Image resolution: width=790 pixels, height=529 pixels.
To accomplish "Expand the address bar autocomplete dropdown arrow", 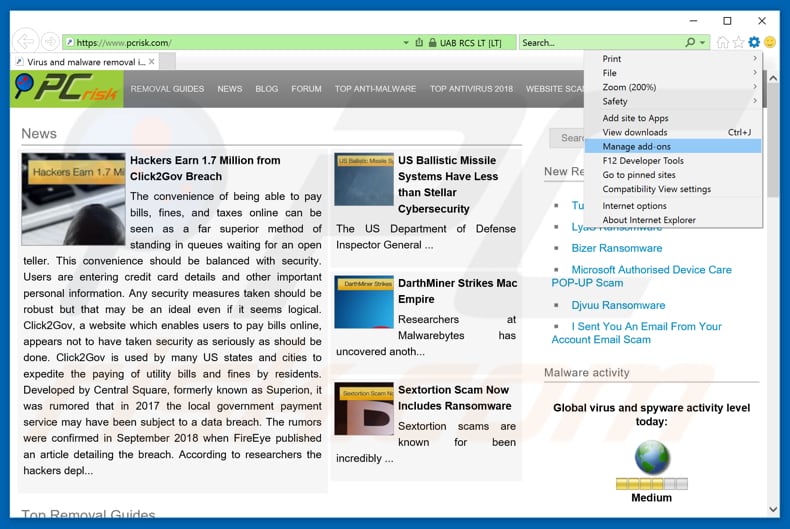I will tap(406, 43).
